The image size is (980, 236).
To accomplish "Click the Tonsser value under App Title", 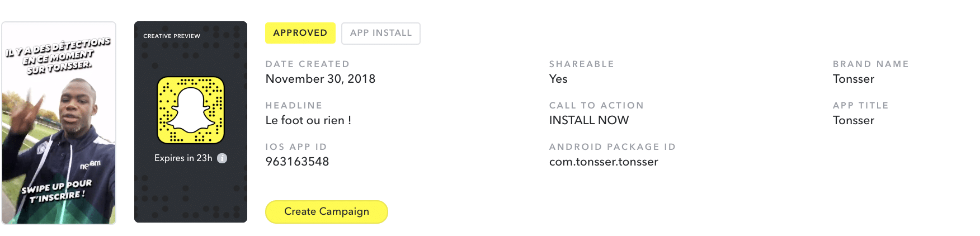I will (853, 120).
